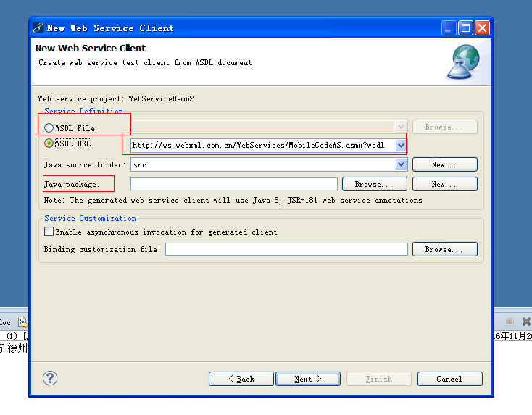Click the 'Binding customization file:' label
Viewport: 532px width, 415px height.
[x=102, y=250]
